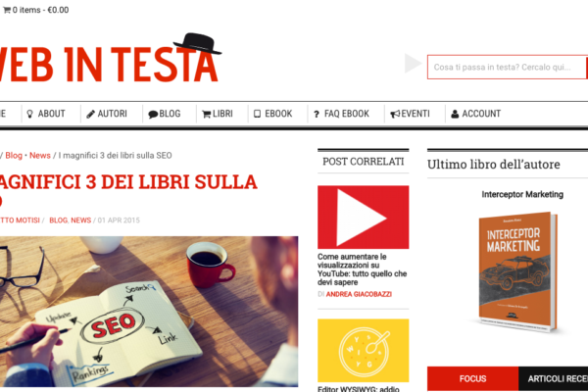Image resolution: width=588 pixels, height=392 pixels.
Task: Click the tablet icon beside EBOOK
Action: (x=257, y=114)
